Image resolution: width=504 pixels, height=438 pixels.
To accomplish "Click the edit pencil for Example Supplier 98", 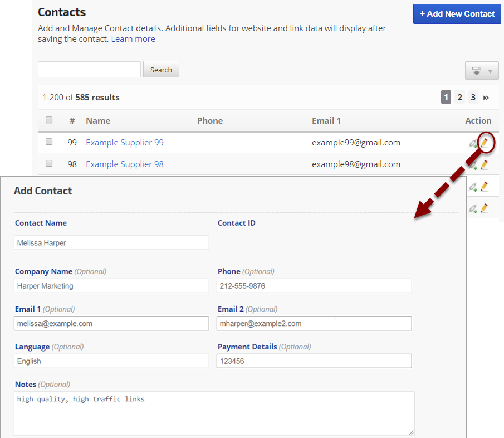I will coord(485,165).
